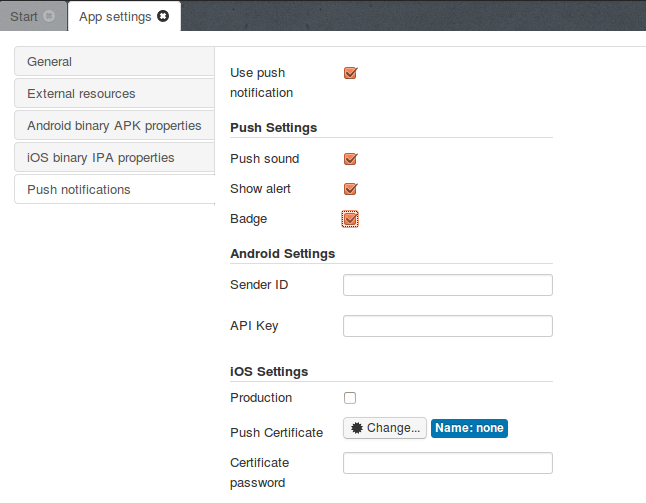Image resolution: width=646 pixels, height=503 pixels.
Task: Open the General settings section
Action: [x=114, y=62]
